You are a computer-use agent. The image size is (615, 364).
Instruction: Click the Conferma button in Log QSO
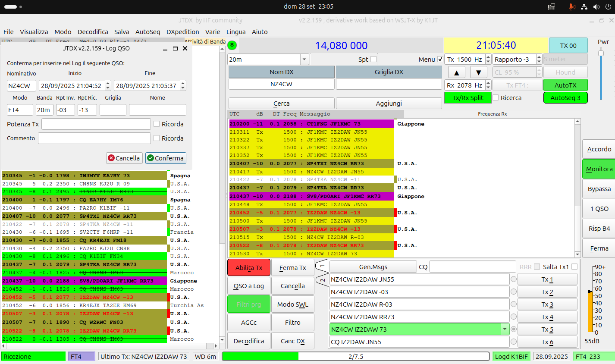166,158
